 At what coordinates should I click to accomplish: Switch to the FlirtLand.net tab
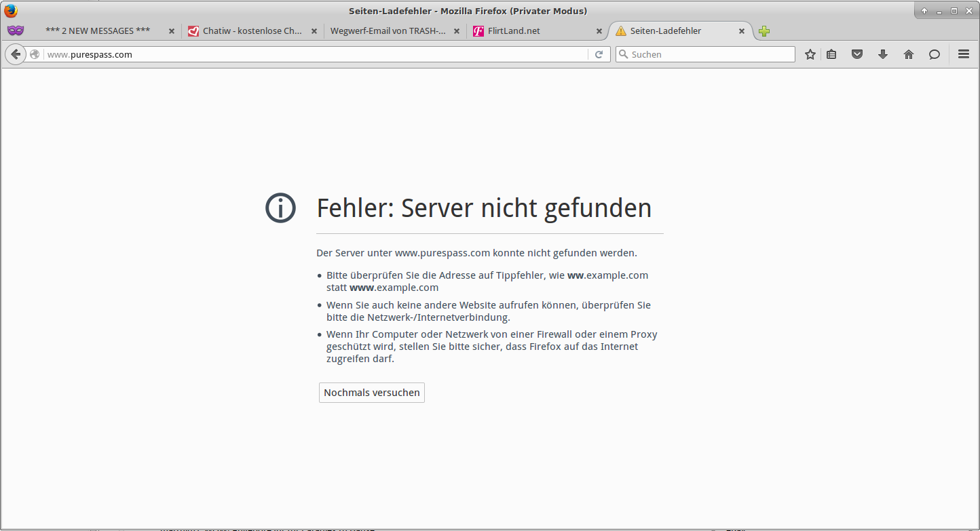pyautogui.click(x=538, y=31)
